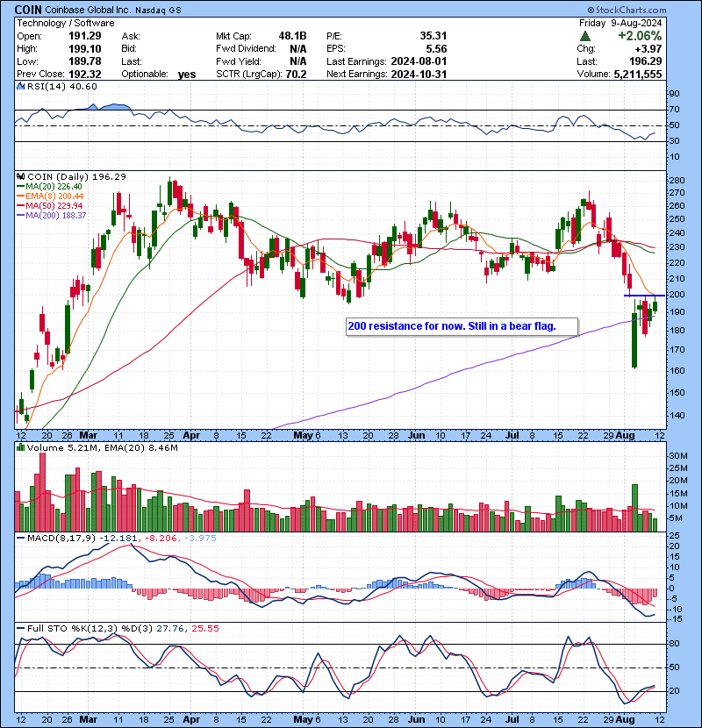702x728 pixels.
Task: Click the COIN (Daily) 196.29 chart title
Action: (x=76, y=176)
